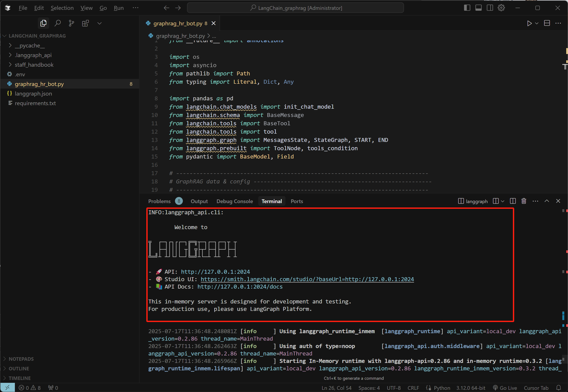Click Ln 26, Col 54 status item

point(337,388)
